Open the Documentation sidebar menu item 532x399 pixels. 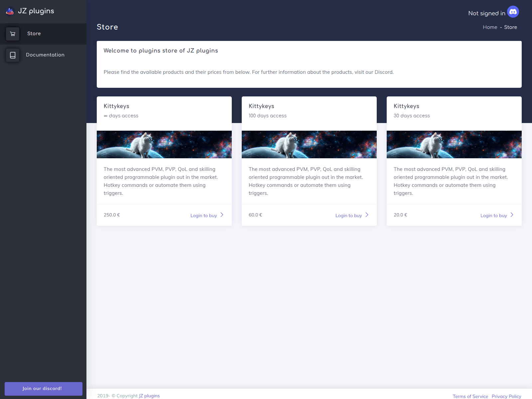[x=43, y=55]
